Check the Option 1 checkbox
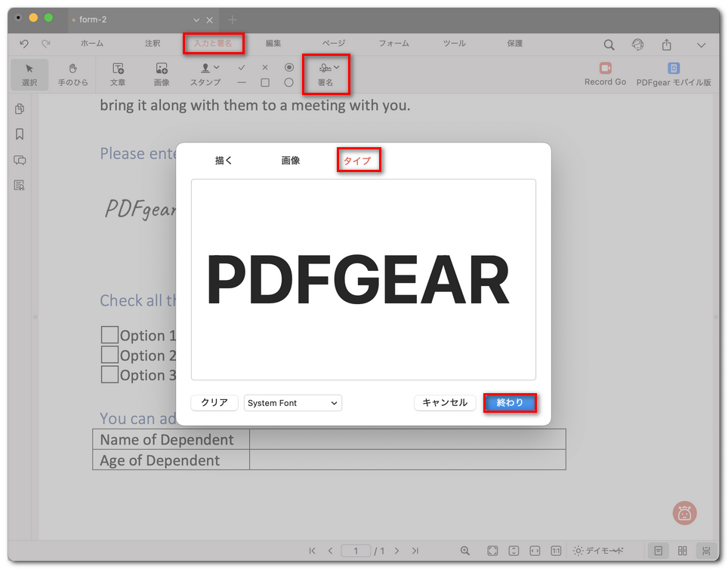The width and height of the screenshot is (728, 569). click(x=110, y=334)
